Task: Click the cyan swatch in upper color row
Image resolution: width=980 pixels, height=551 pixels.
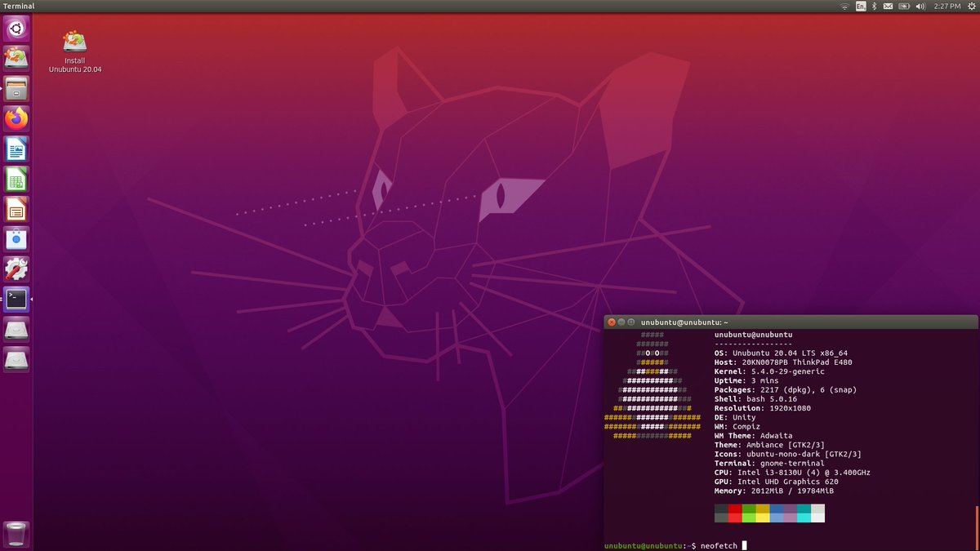Action: (x=804, y=509)
